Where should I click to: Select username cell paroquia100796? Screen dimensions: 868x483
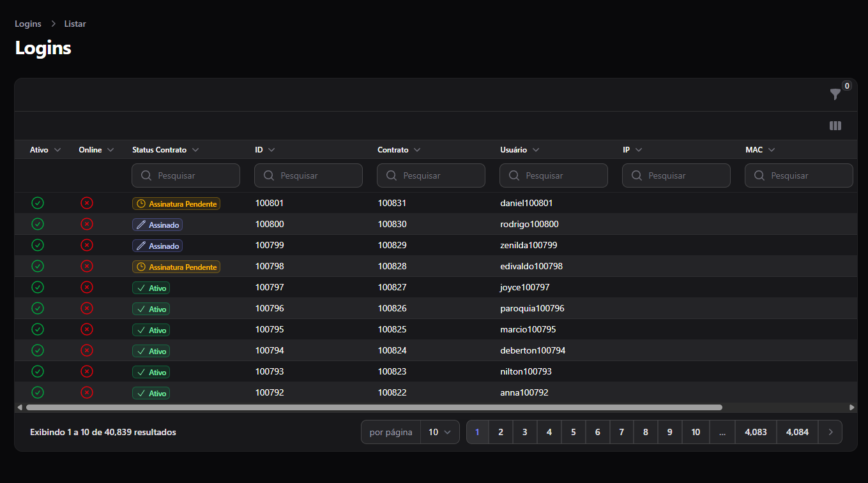[532, 308]
